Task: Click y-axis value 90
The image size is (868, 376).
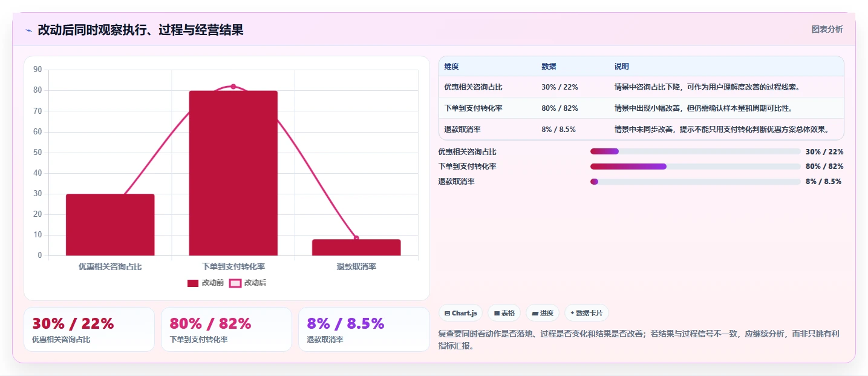Action: (x=38, y=70)
